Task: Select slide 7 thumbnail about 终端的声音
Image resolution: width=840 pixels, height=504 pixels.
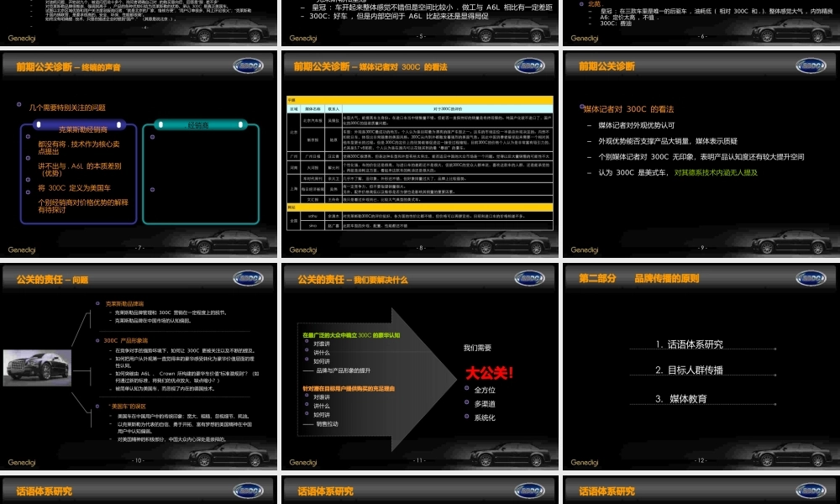Action: (139, 155)
